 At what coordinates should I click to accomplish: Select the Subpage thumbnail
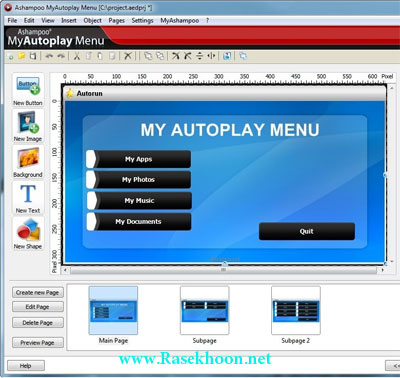click(205, 310)
